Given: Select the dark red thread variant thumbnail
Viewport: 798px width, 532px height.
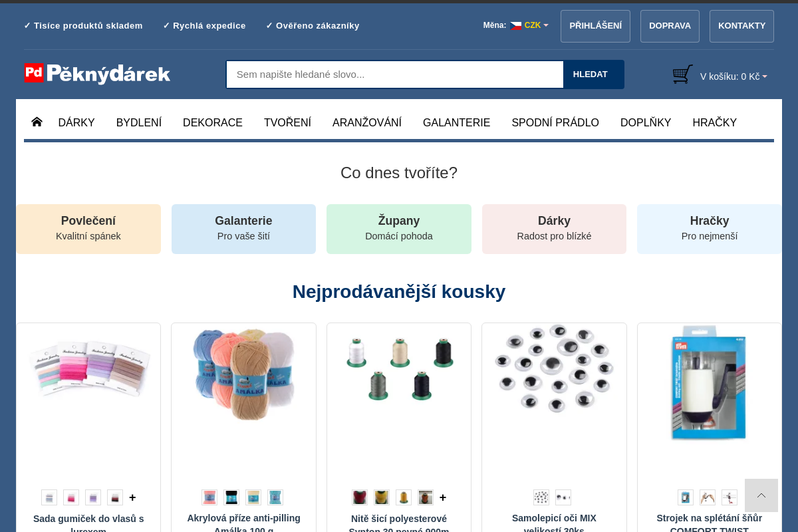Looking at the screenshot, I should pyautogui.click(x=360, y=497).
